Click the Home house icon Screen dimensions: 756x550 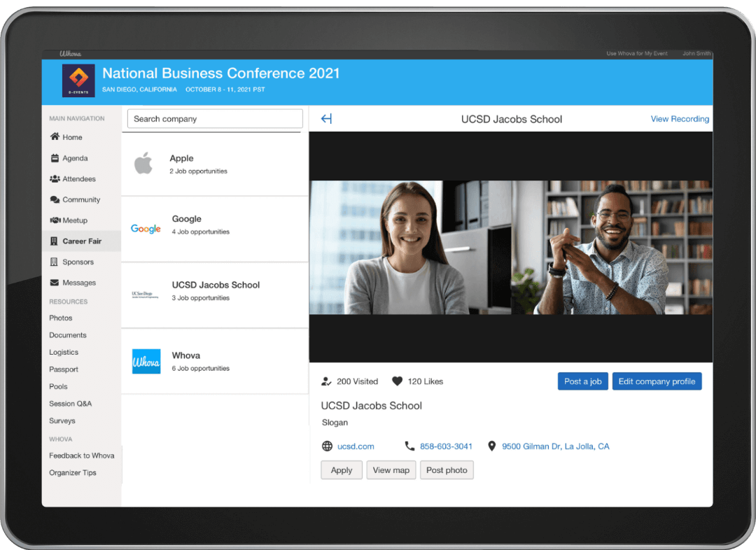55,137
